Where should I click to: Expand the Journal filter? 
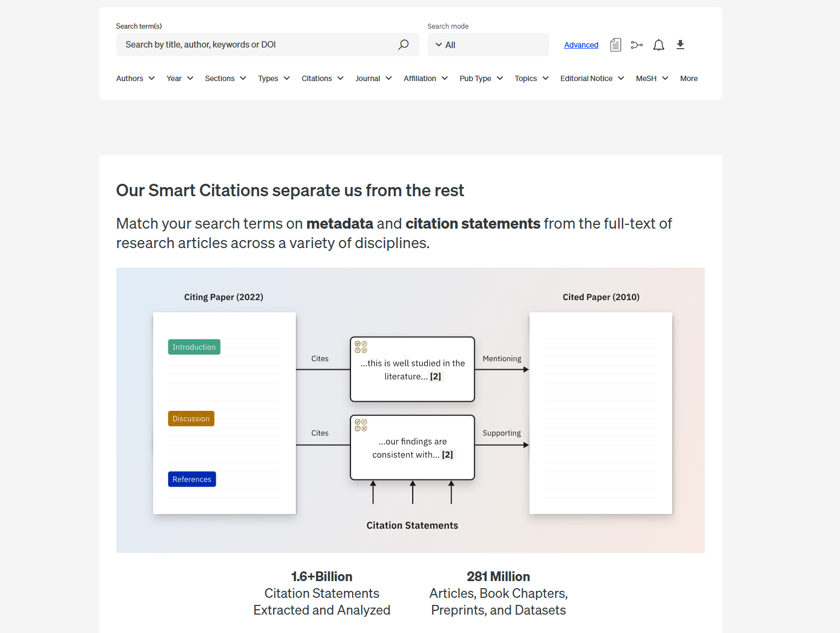click(373, 78)
